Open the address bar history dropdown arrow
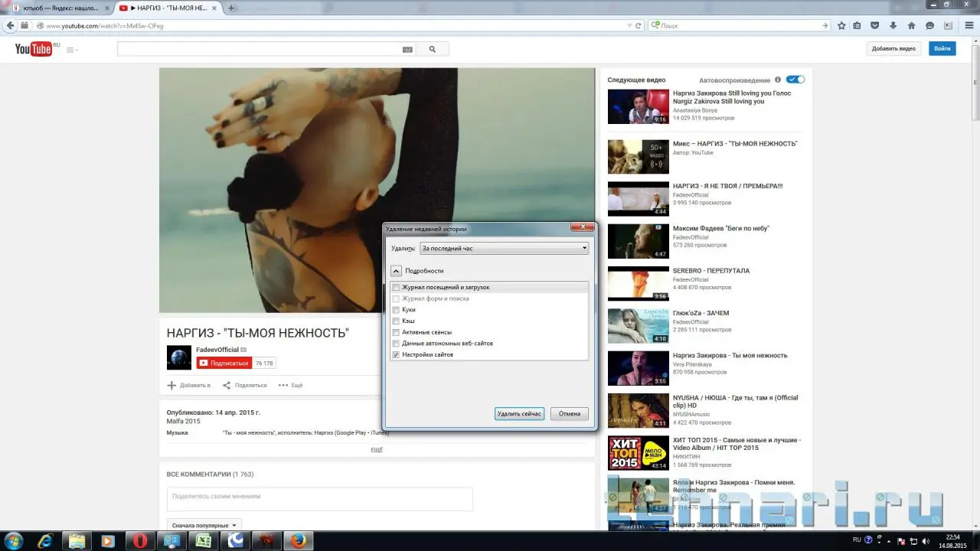Image resolution: width=980 pixels, height=551 pixels. click(629, 25)
